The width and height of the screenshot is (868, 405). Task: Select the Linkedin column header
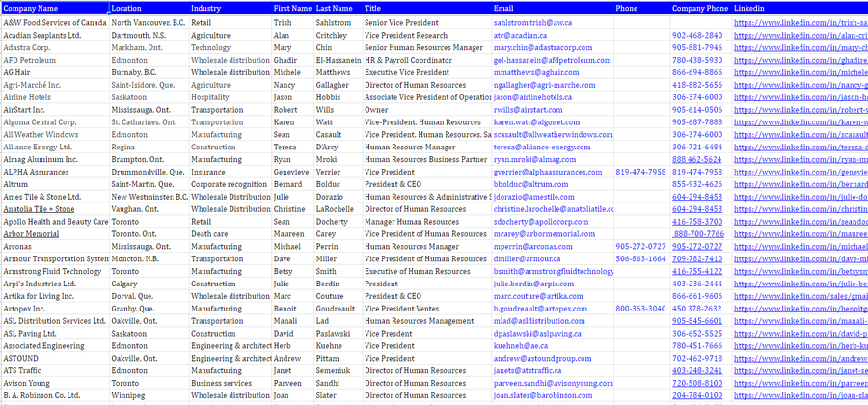click(800, 9)
